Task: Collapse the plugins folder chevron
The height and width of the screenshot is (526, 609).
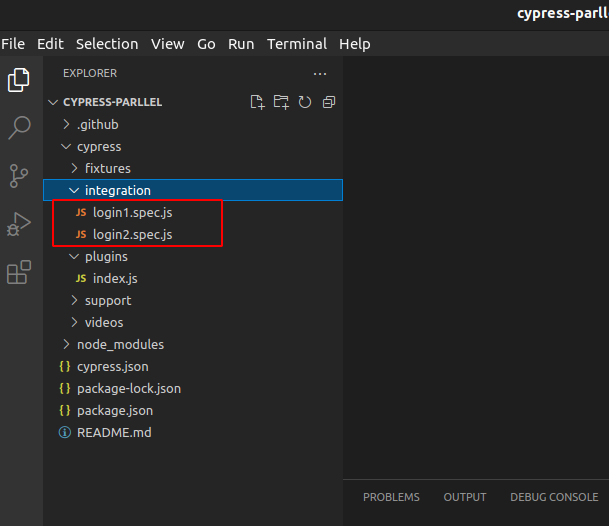Action: point(74,256)
